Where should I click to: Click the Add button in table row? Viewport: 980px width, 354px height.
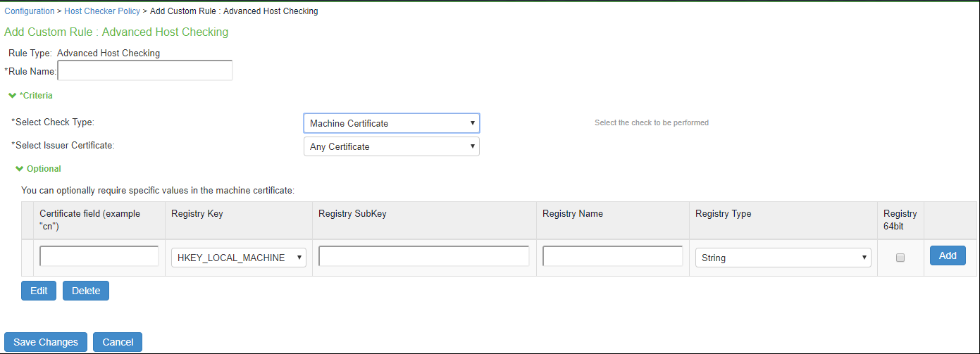click(948, 255)
